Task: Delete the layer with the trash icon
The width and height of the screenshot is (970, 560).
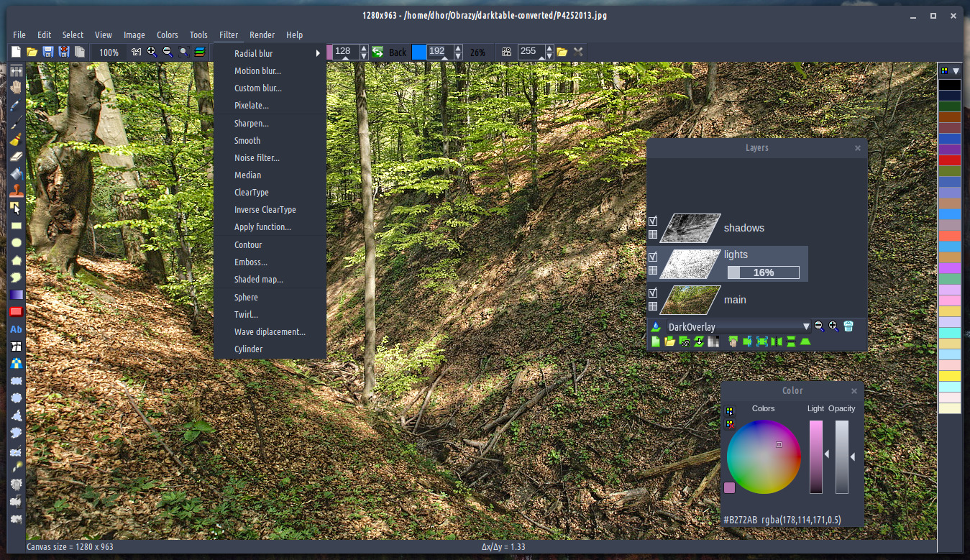Action: (848, 326)
